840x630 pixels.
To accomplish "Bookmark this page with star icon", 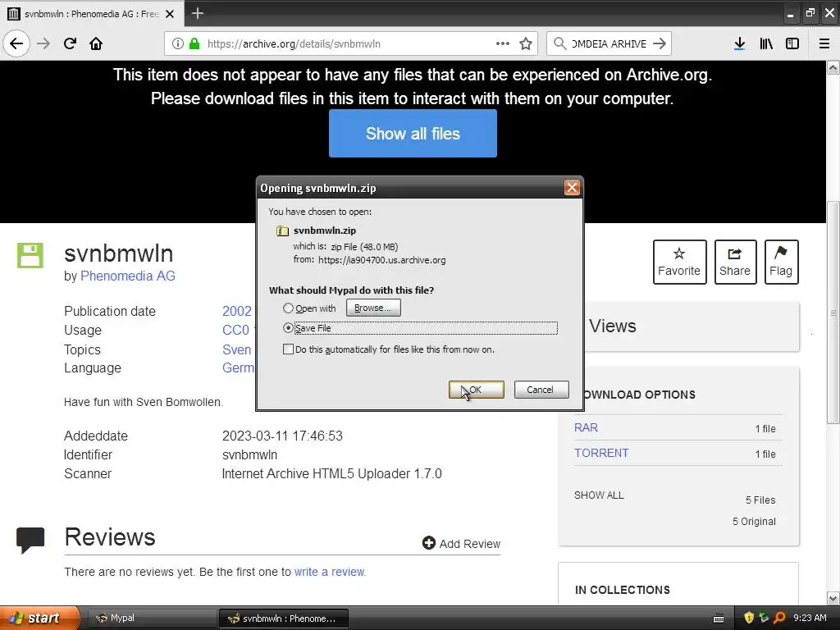I will point(526,44).
